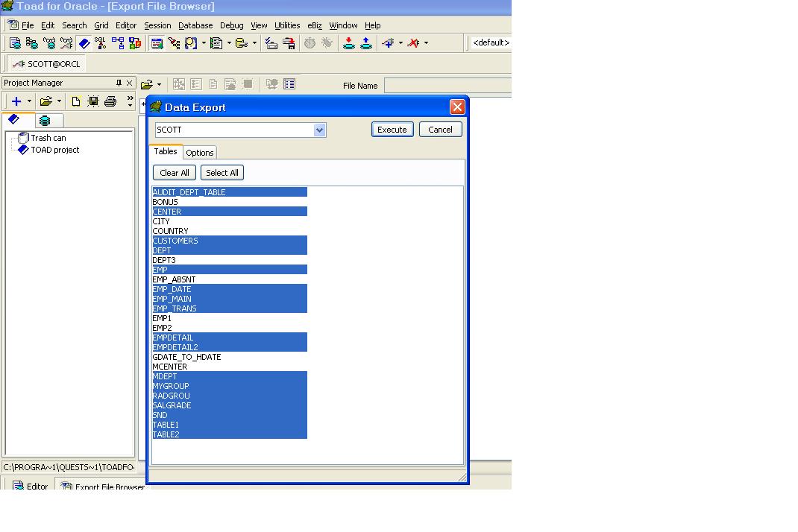Click the Execute button
798x532 pixels.
[x=392, y=130]
